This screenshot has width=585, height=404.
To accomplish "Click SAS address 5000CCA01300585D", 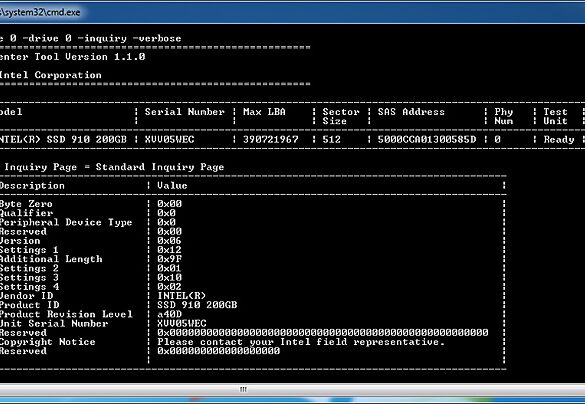I will pyautogui.click(x=427, y=140).
